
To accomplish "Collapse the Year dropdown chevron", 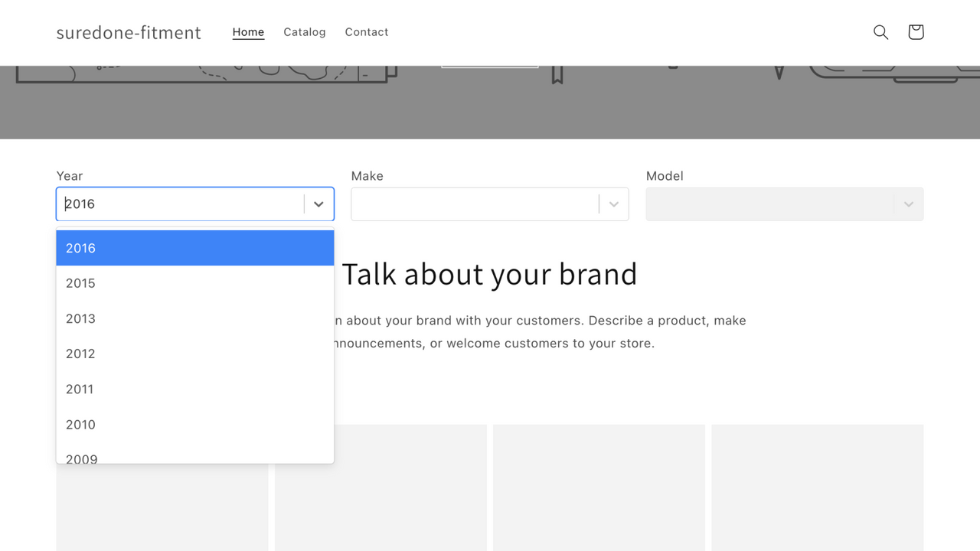I will click(318, 204).
